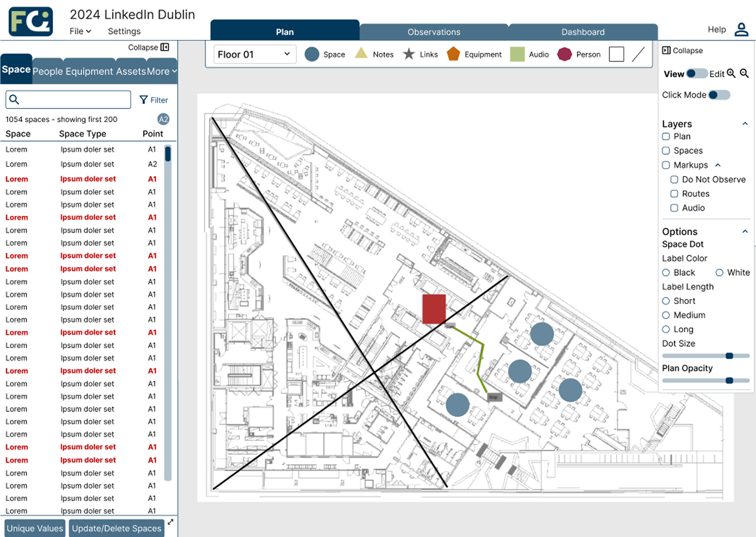Click the Update/Delete Spaces button
Viewport: 756px width, 537px height.
116,528
